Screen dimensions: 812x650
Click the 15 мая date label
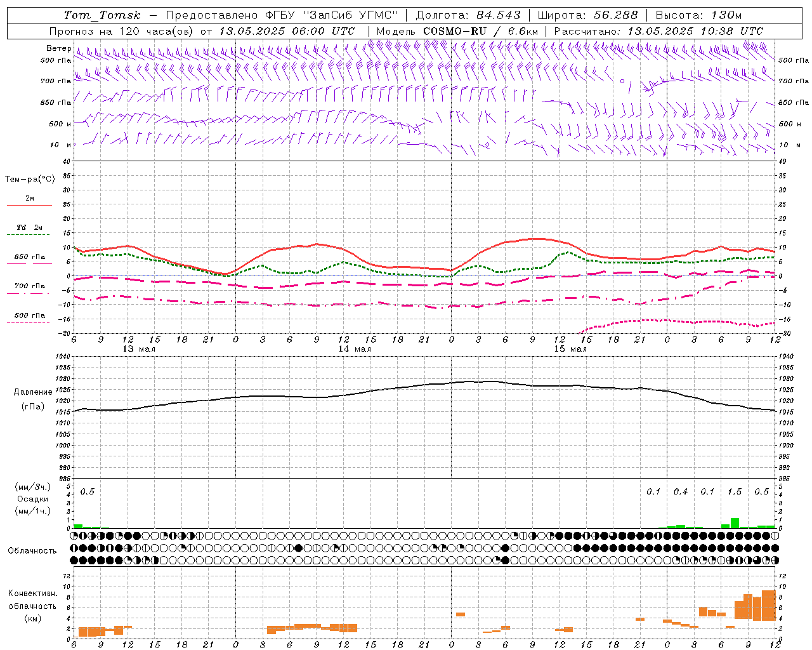pos(570,349)
